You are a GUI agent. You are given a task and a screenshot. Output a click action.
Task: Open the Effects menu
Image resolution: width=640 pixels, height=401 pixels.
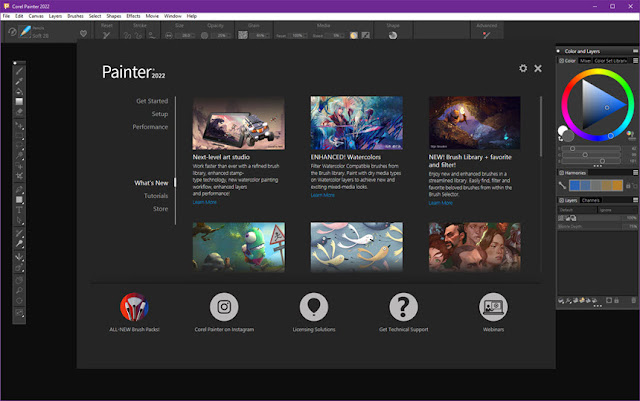(x=133, y=16)
